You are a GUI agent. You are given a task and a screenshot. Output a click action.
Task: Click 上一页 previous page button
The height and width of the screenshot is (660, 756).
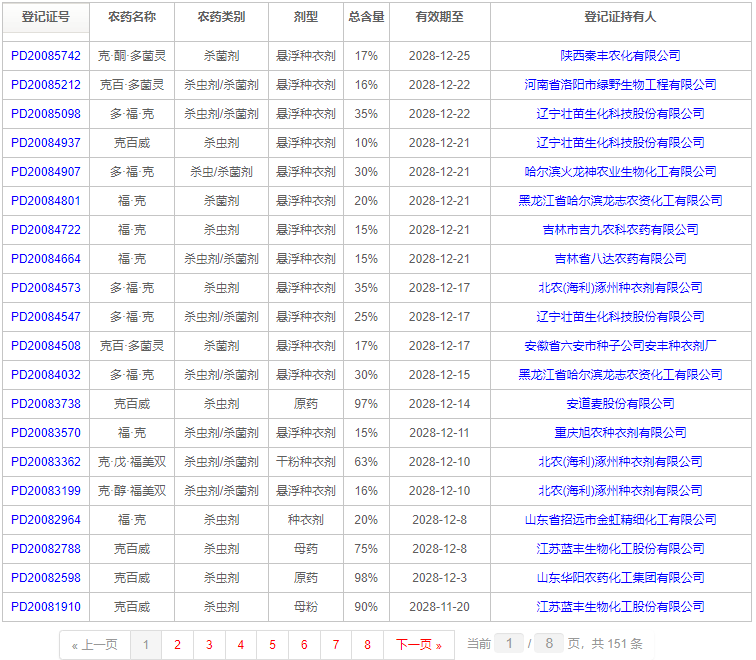pos(95,645)
